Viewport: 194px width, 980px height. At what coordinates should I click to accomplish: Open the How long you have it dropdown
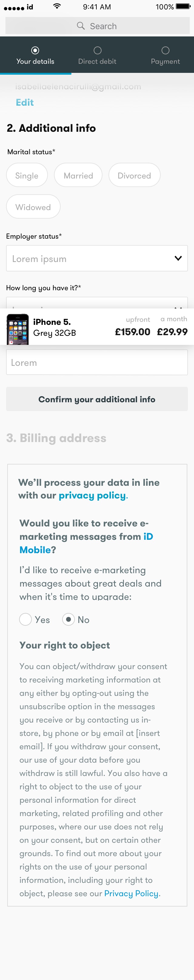97,303
